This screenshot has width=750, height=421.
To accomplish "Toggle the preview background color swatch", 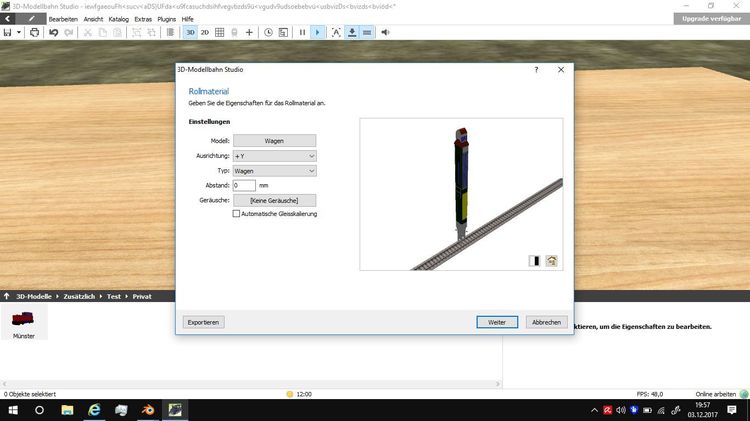I will pyautogui.click(x=535, y=261).
